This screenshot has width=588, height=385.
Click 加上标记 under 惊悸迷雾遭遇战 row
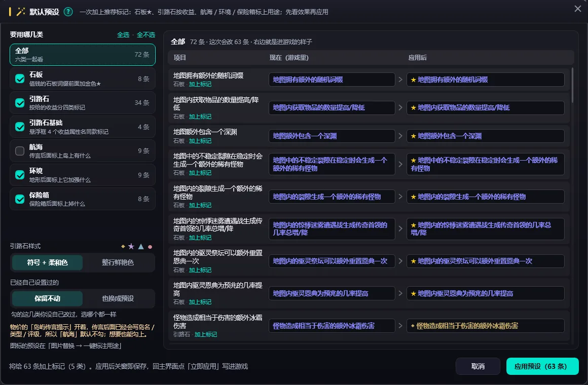(x=200, y=238)
